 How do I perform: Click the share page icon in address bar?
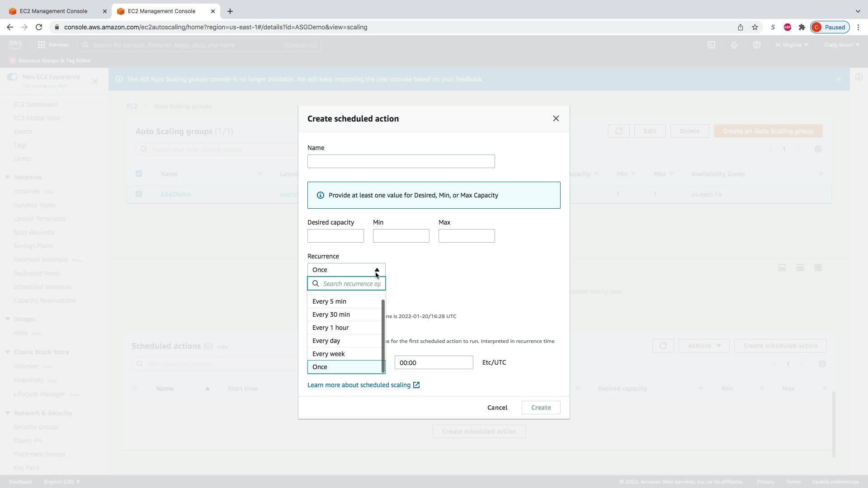tap(740, 27)
